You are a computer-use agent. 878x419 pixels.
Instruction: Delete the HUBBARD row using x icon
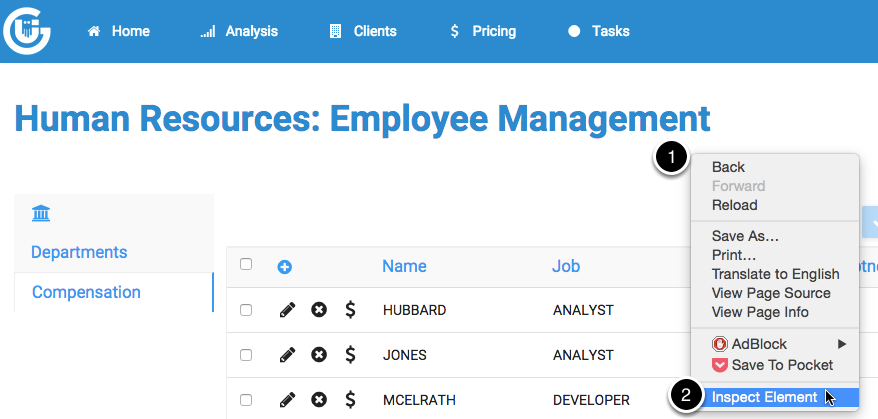click(x=319, y=310)
